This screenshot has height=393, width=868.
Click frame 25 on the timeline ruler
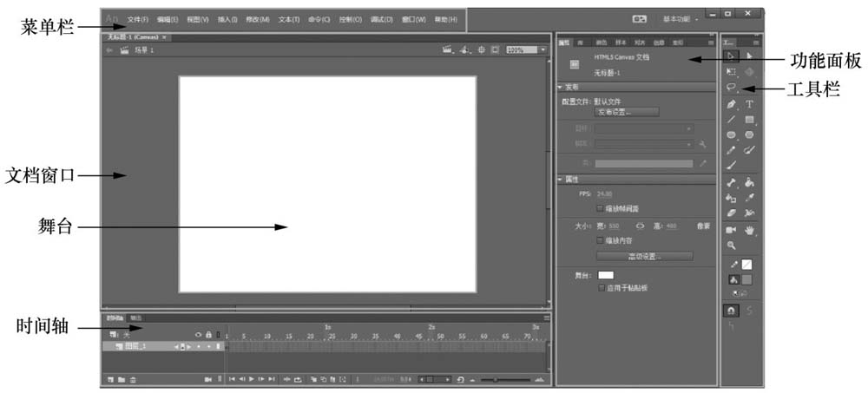pyautogui.click(x=332, y=337)
